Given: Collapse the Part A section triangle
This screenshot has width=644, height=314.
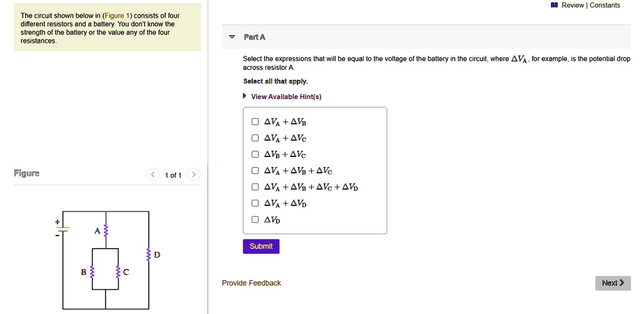Looking at the screenshot, I should tap(231, 38).
